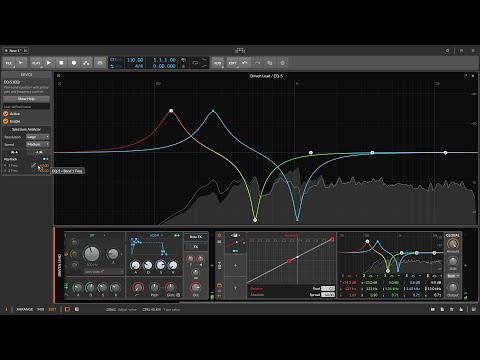The height and width of the screenshot is (360, 480).
Task: Open the FILE menu button
Action: pos(9,63)
